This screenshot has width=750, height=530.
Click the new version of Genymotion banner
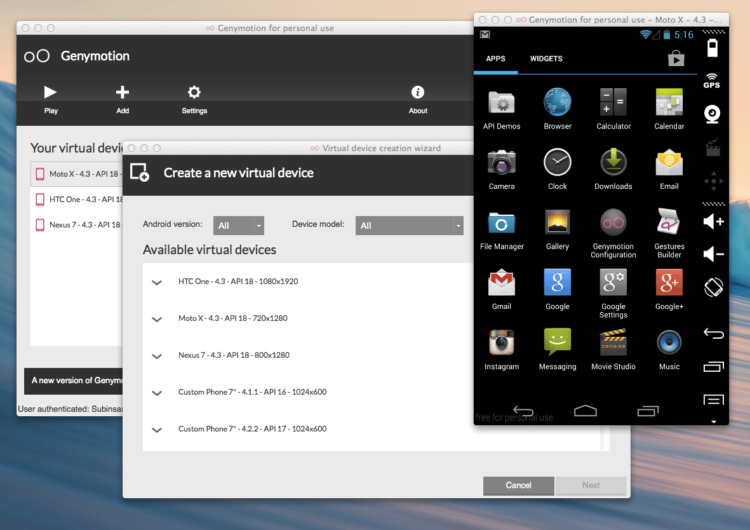73,381
